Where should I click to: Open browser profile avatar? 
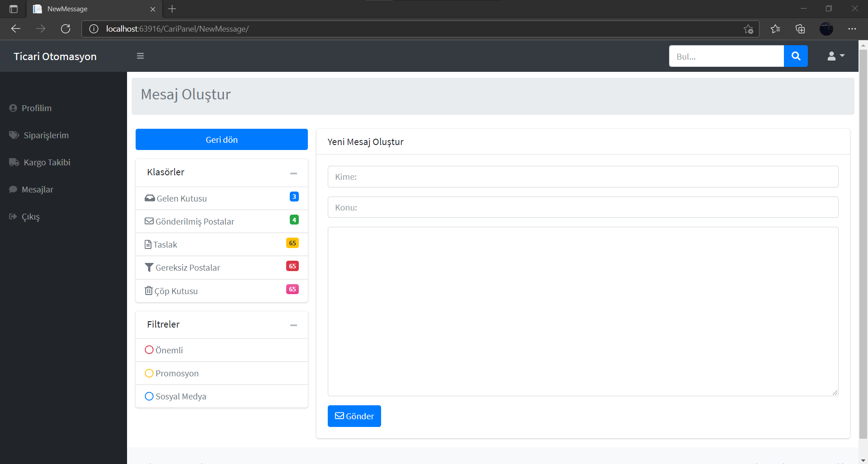coord(826,29)
